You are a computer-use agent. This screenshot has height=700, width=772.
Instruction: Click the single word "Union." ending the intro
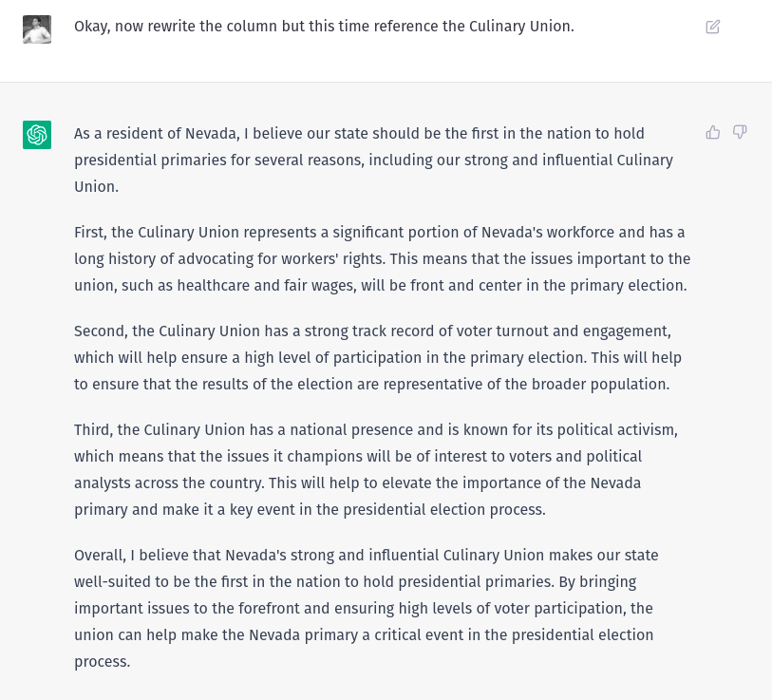tap(96, 186)
